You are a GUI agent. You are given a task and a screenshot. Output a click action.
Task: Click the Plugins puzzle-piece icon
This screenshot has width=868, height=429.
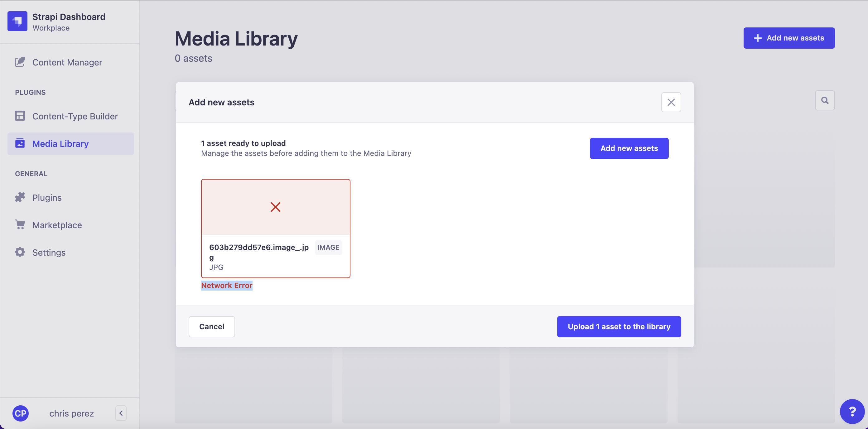click(20, 197)
